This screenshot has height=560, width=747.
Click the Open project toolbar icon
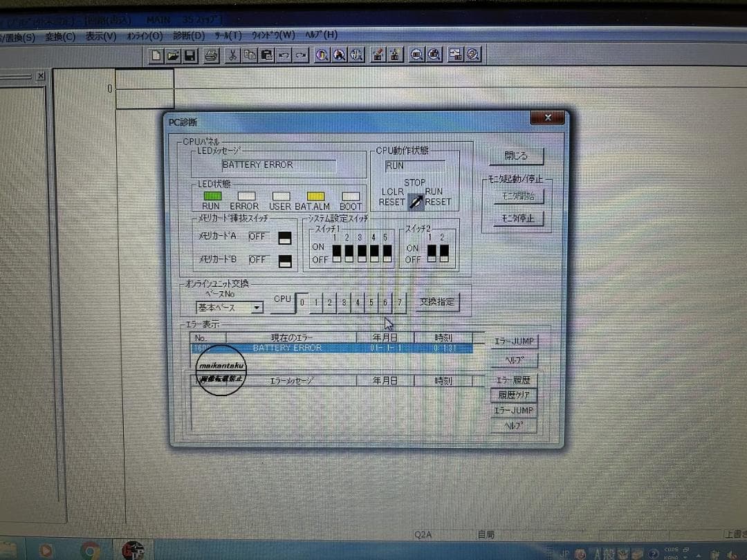173,55
